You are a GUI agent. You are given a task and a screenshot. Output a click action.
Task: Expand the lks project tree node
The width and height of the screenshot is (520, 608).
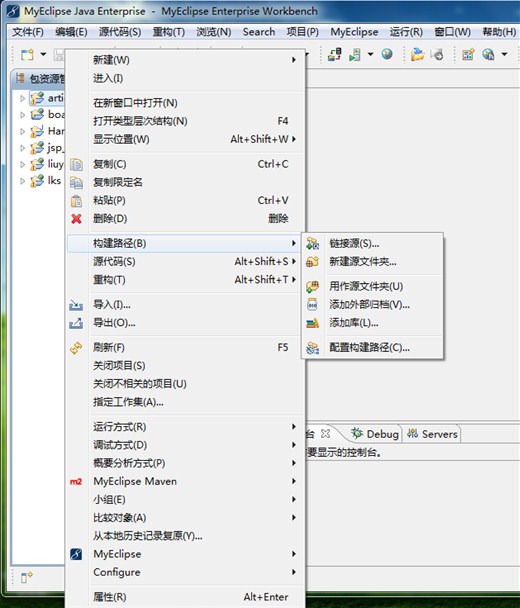[x=22, y=181]
